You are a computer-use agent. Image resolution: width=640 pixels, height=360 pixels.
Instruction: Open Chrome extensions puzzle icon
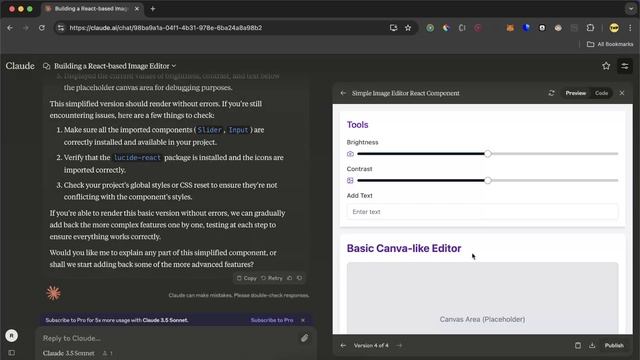pyautogui.click(x=590, y=28)
